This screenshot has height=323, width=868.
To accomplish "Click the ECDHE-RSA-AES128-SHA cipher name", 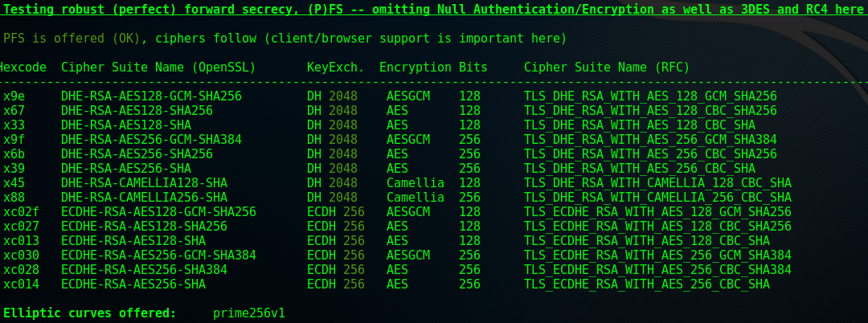I will click(133, 241).
